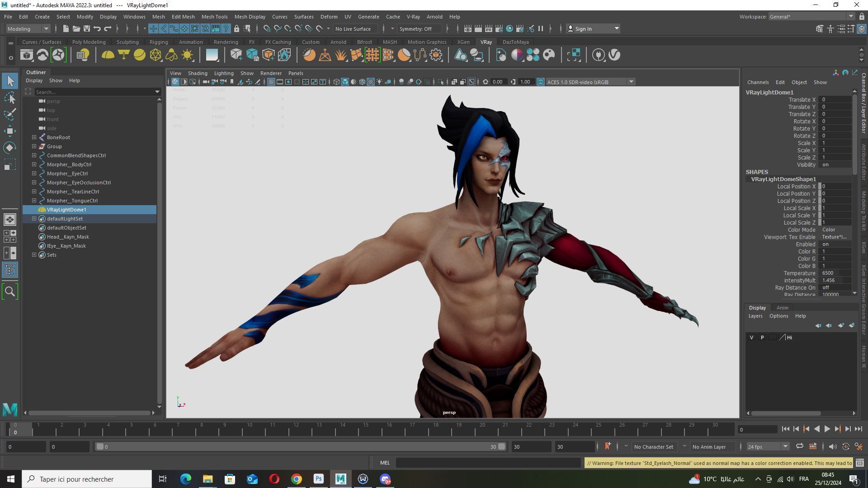Click the undo arrow icon
Viewport: 868px width, 488px height.
(x=97, y=28)
